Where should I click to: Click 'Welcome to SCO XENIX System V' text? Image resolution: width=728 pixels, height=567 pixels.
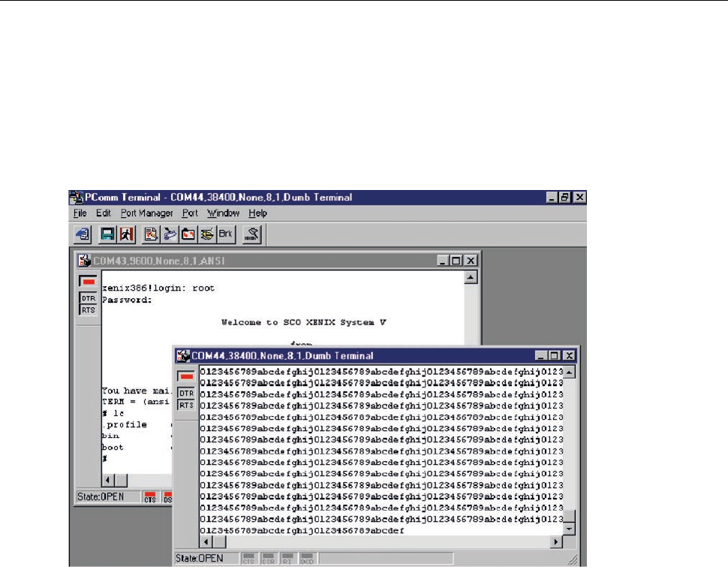point(304,322)
